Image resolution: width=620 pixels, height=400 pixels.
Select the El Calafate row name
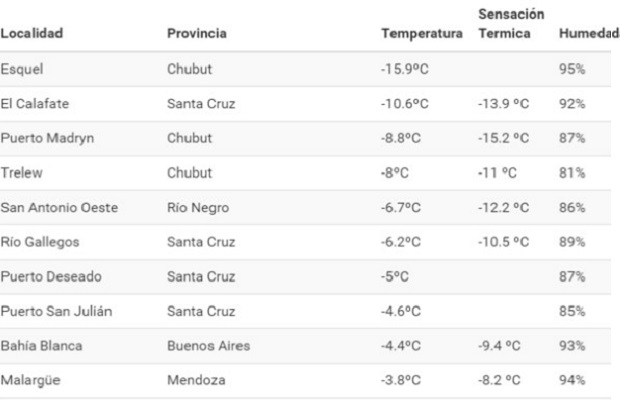pyautogui.click(x=35, y=104)
